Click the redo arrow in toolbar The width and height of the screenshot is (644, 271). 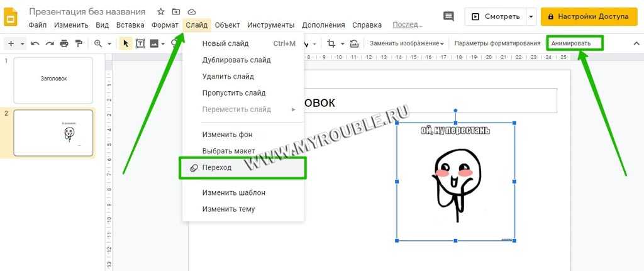click(50, 43)
